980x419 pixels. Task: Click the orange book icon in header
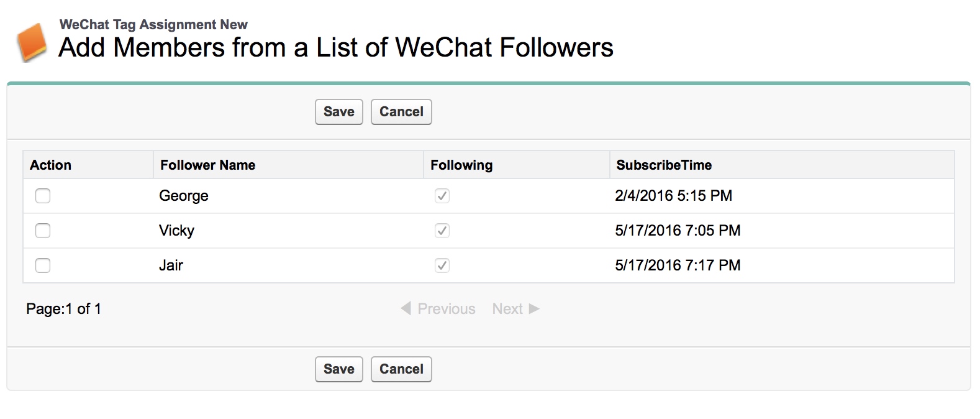click(32, 42)
